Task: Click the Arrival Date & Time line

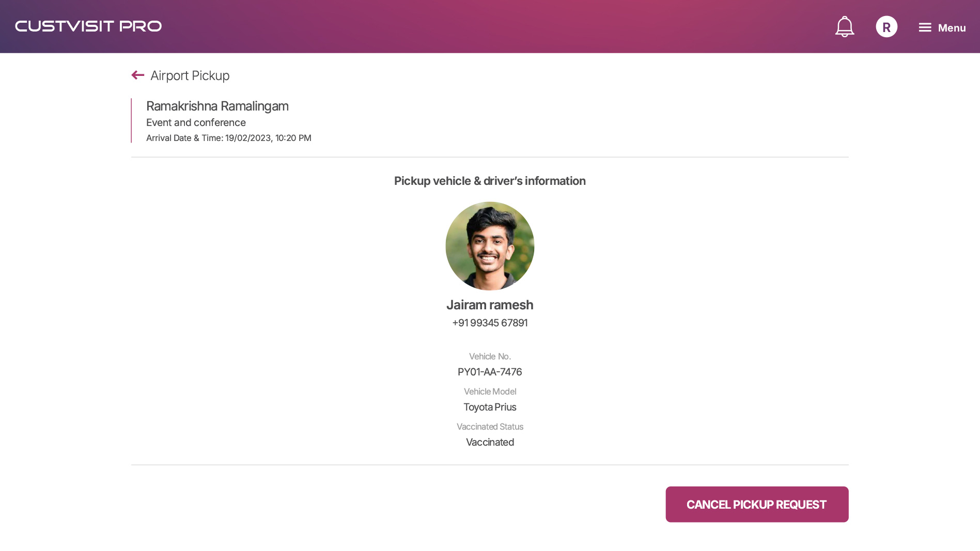Action: 228,138
